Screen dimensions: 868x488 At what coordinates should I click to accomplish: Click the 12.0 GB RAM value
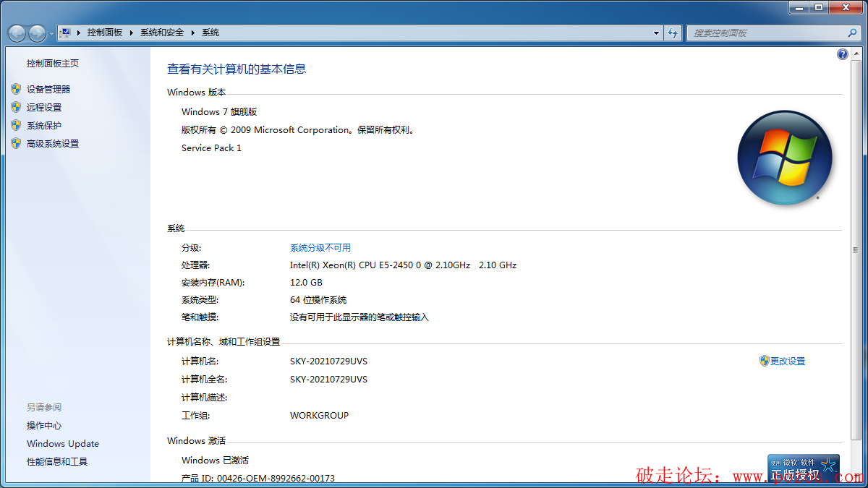(x=306, y=283)
